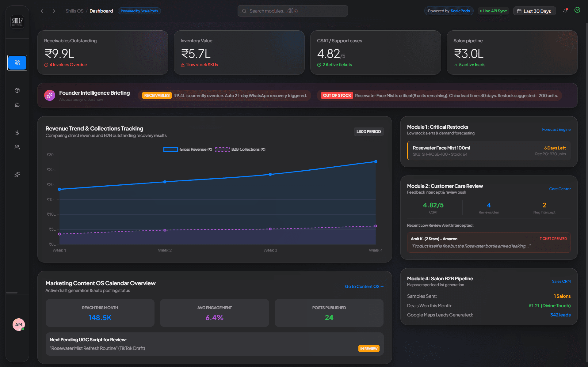Image resolution: width=588 pixels, height=367 pixels.
Task: Open the AI sparkles icon in sidebar
Action: tap(17, 175)
